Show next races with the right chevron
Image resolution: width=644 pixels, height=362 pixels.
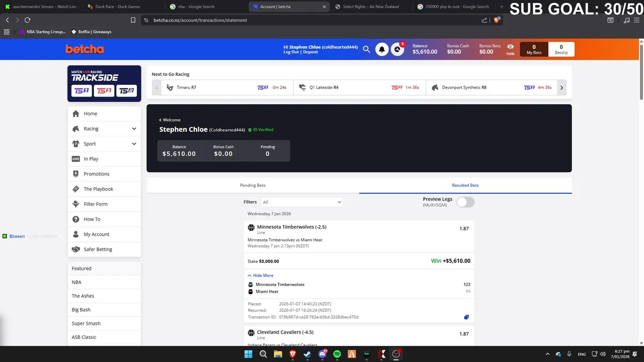click(561, 87)
